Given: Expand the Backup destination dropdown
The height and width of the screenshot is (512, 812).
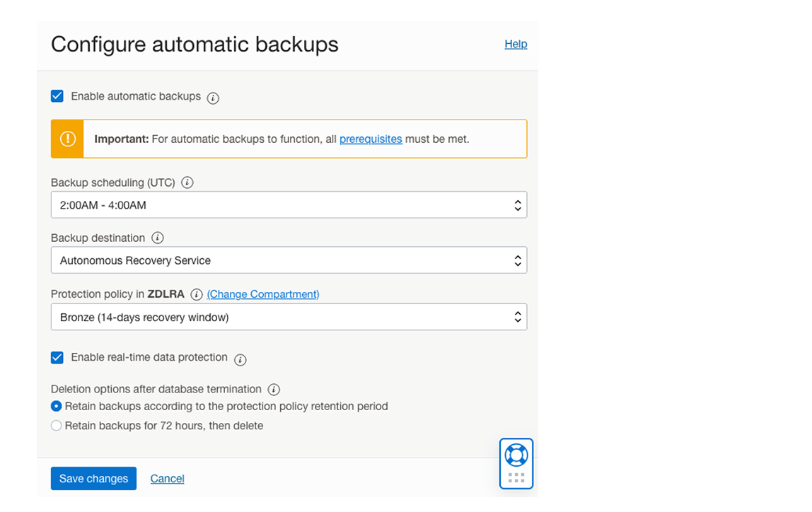Looking at the screenshot, I should 289,260.
